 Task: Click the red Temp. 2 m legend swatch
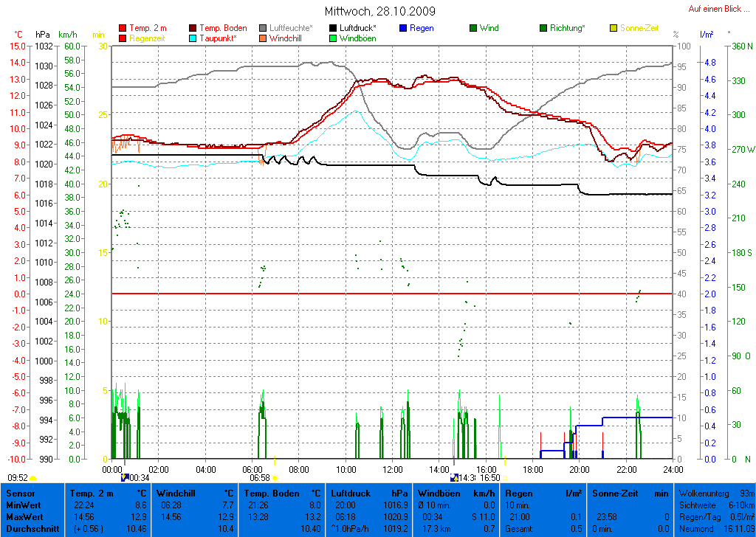click(x=123, y=28)
